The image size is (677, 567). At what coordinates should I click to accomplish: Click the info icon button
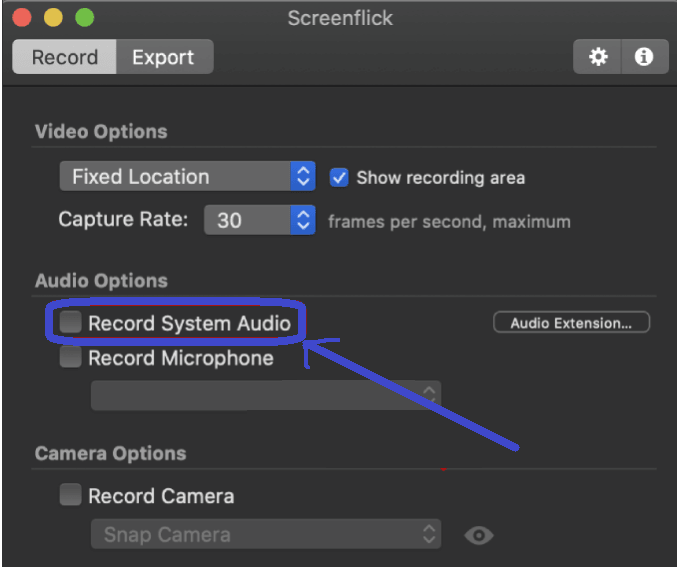point(644,57)
